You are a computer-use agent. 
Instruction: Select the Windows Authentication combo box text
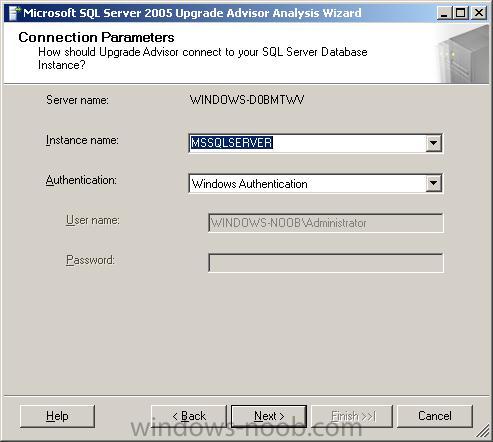(x=249, y=184)
